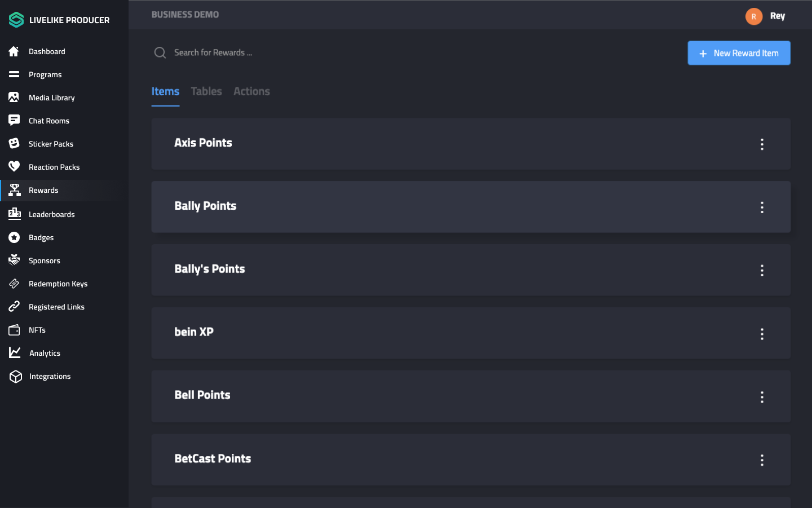Click the Programs icon in sidebar
The image size is (812, 508).
point(14,74)
